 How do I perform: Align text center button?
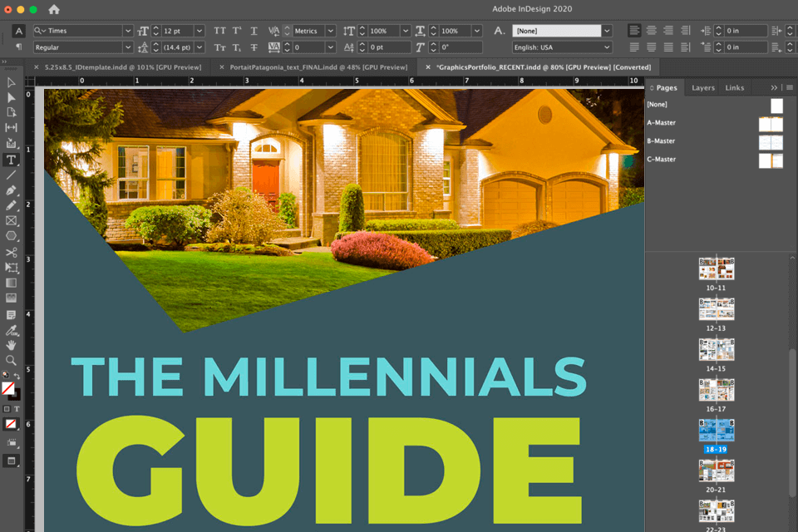tap(652, 31)
